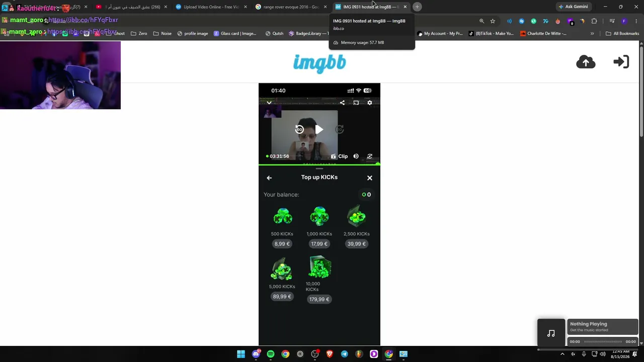
Task: Switch to the YouTube tab with Arabic title
Action: click(x=131, y=7)
